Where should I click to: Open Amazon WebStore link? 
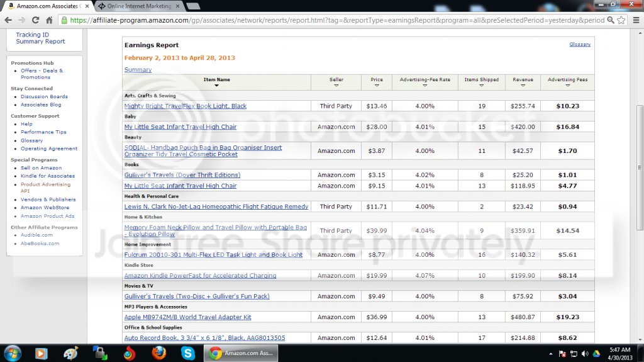click(45, 208)
